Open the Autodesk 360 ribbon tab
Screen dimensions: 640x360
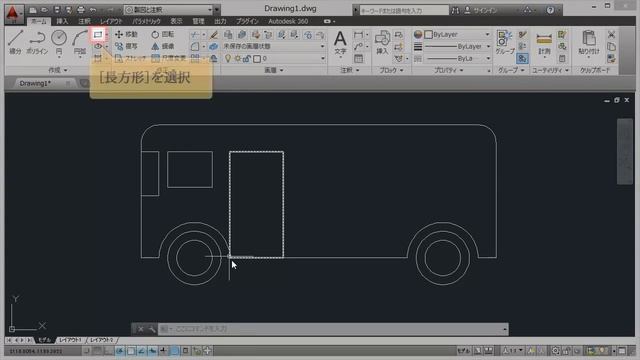click(288, 21)
